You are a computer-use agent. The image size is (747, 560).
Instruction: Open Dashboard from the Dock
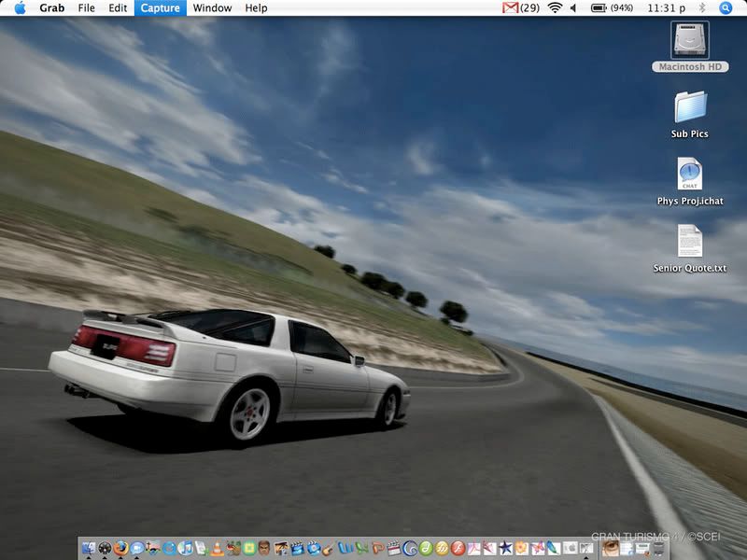pos(105,549)
